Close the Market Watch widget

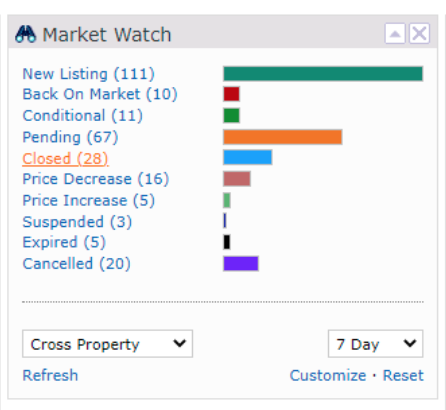tap(419, 33)
